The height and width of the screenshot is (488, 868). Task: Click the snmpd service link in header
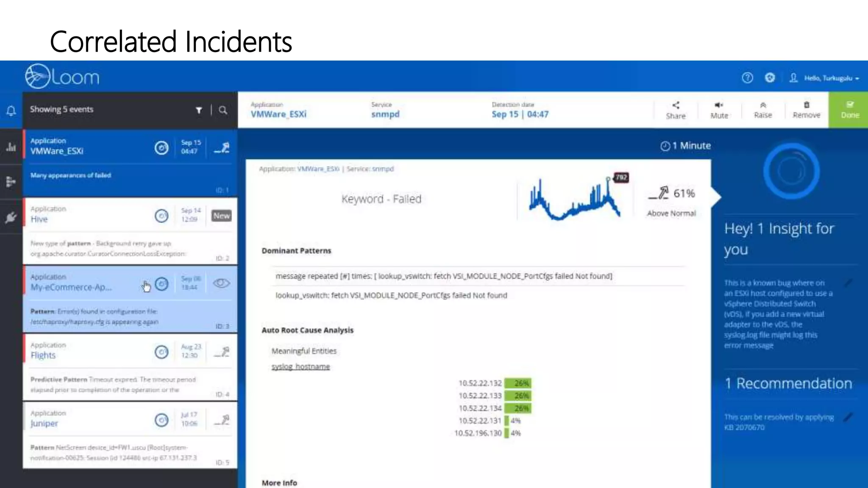(x=385, y=114)
